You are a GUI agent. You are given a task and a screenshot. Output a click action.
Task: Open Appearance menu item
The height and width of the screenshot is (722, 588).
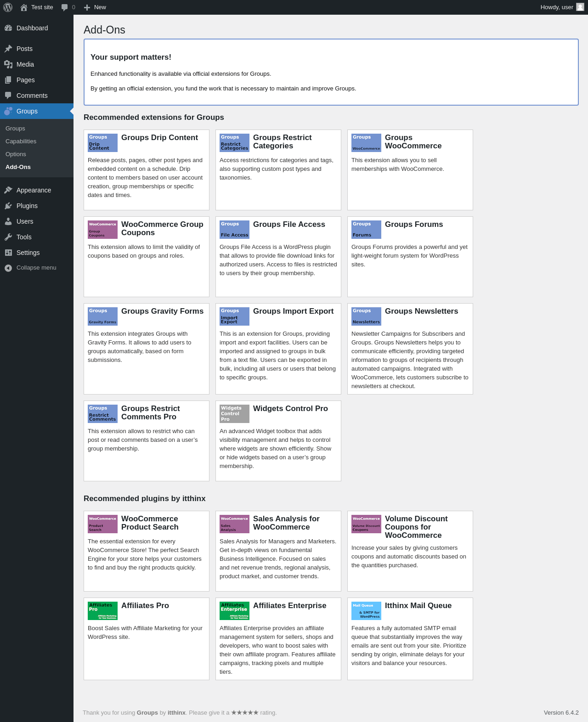click(x=37, y=190)
